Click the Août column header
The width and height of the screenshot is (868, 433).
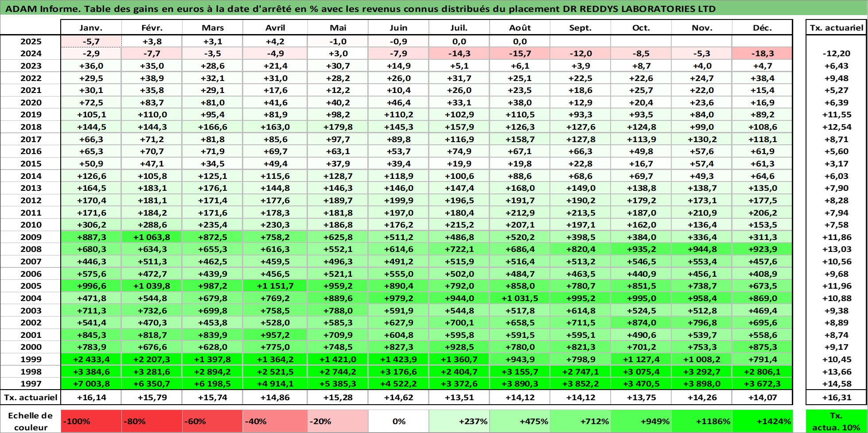[x=520, y=27]
